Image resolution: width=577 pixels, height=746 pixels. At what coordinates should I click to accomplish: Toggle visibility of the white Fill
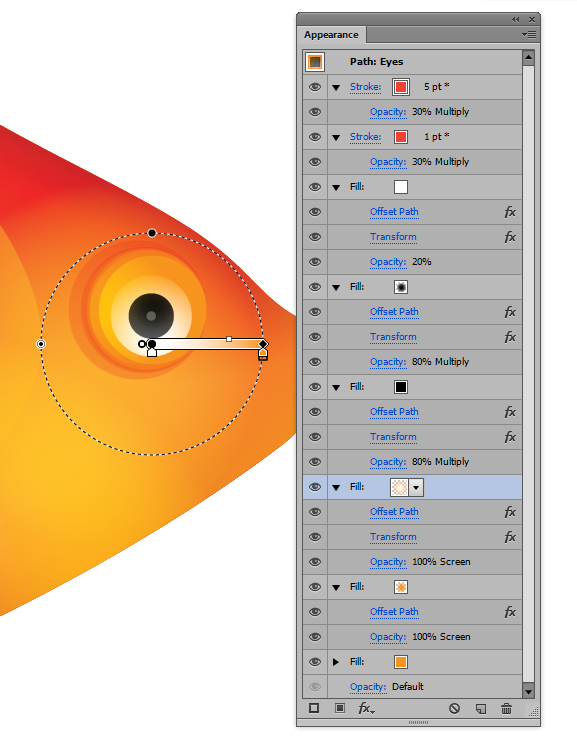315,187
